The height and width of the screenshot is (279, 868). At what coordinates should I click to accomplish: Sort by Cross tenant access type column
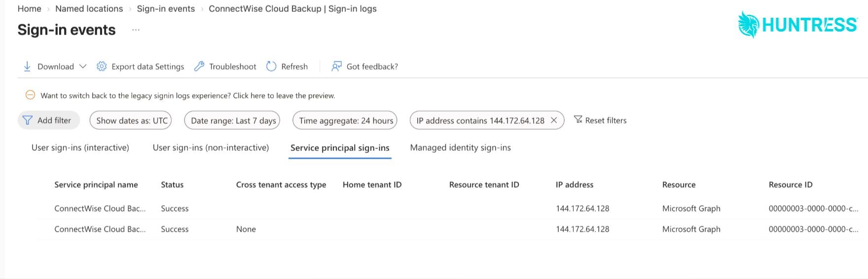tap(281, 184)
